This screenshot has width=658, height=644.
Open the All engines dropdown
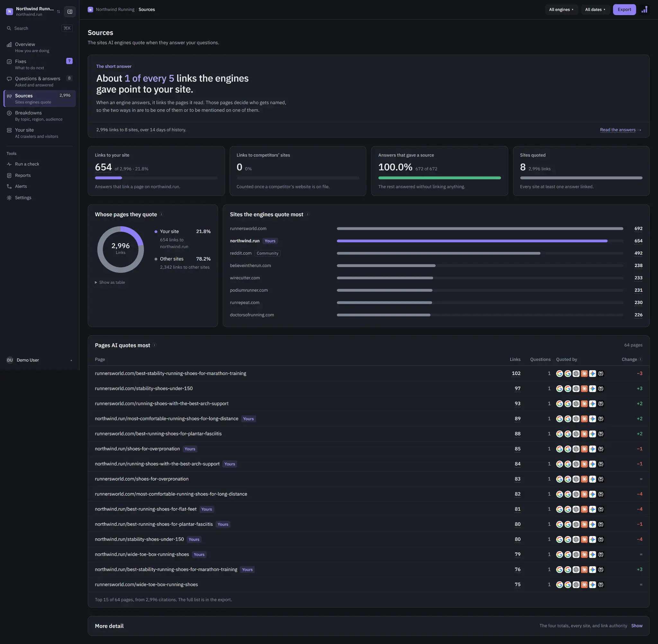561,9
